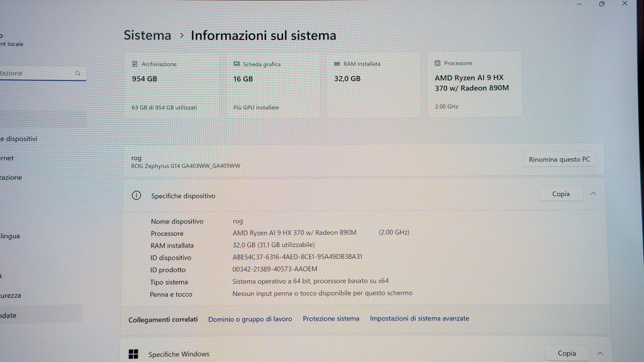Click 'Nessun input penna o tocco' value
The height and width of the screenshot is (362, 644).
[323, 293]
